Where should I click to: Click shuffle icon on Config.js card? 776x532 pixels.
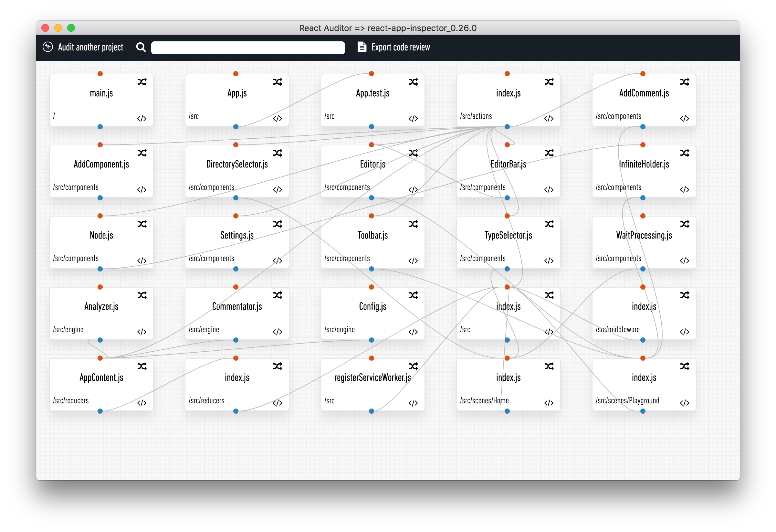414,295
